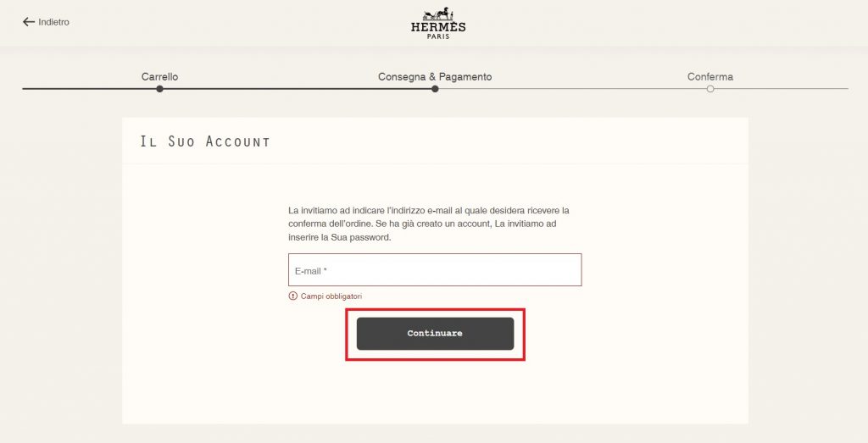The image size is (868, 443).
Task: Click the HERMÈS wordmark in header
Action: [438, 27]
